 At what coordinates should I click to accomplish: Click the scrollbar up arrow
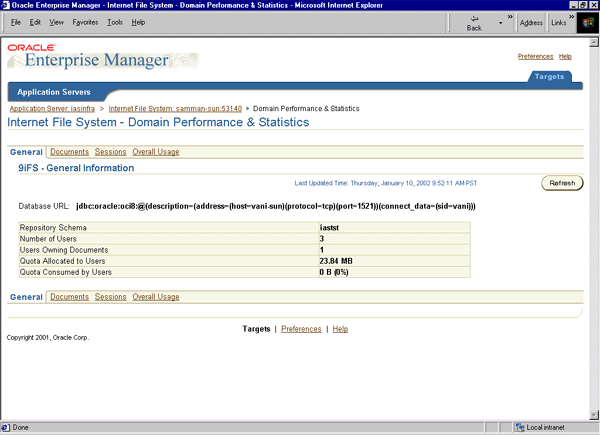point(594,42)
